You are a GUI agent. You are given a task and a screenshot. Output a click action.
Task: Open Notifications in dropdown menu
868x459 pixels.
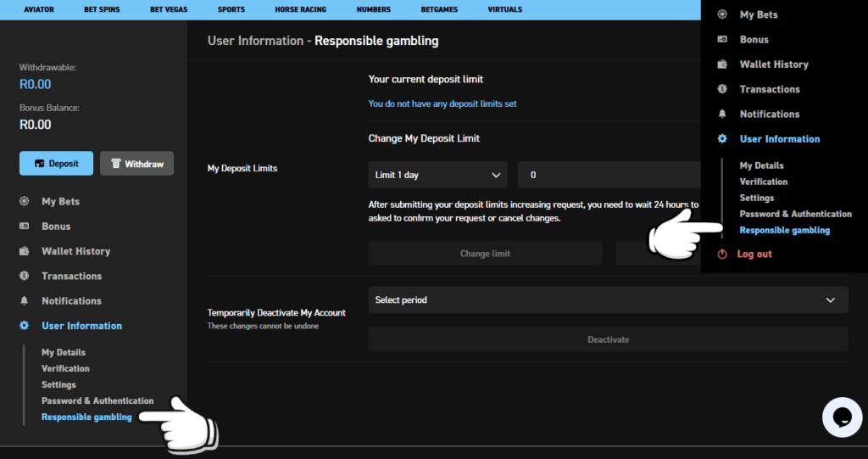coord(770,115)
